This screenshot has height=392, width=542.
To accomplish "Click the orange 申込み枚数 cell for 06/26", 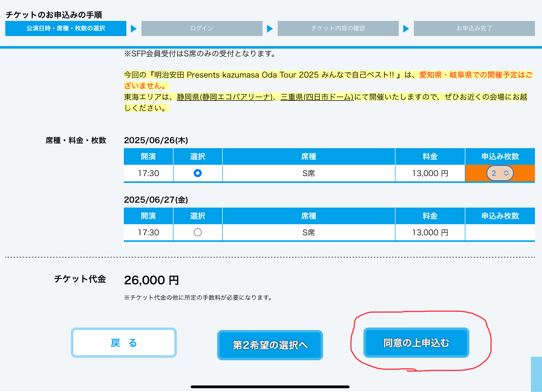I will pos(524,173).
